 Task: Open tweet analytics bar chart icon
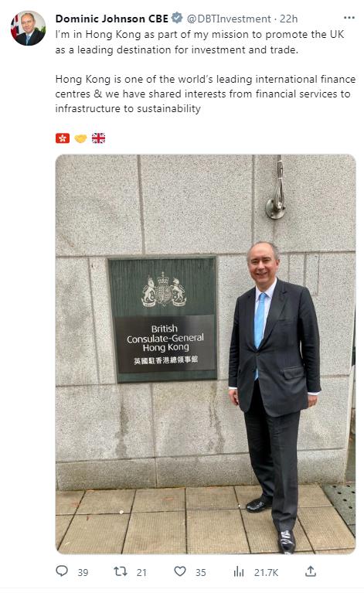coord(239,572)
